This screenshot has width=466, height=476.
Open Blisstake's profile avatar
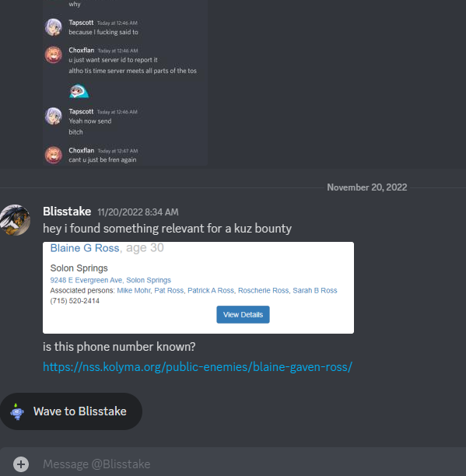pyautogui.click(x=16, y=220)
